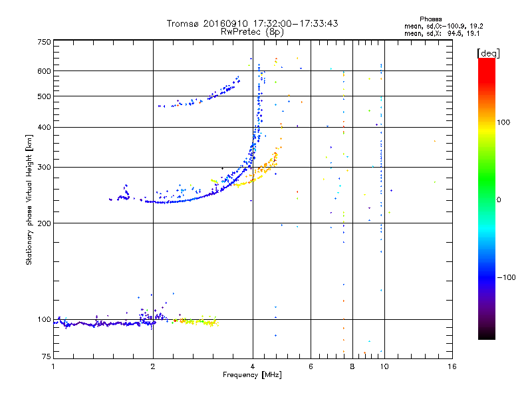Click the x-axis tick label '16'
The image size is (532, 399).
click(452, 366)
